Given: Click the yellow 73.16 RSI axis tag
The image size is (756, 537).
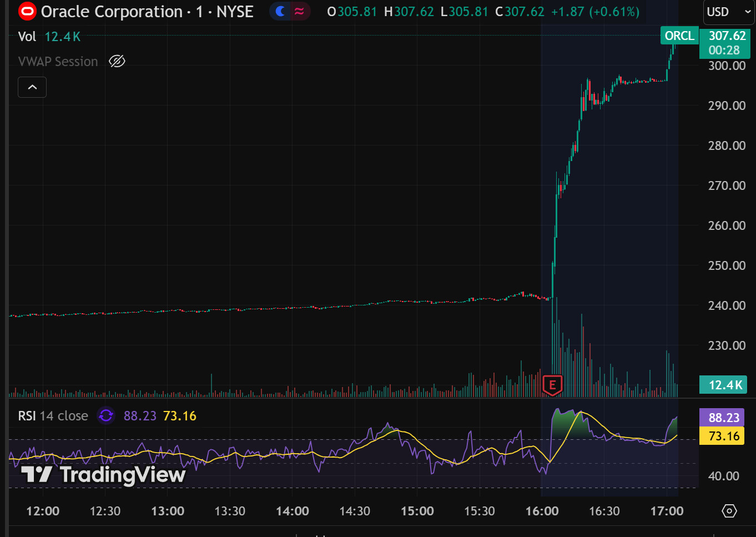Looking at the screenshot, I should [x=722, y=436].
